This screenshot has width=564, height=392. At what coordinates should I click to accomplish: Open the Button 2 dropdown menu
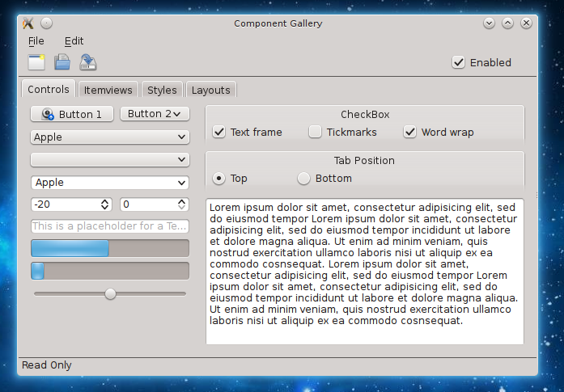[x=155, y=114]
